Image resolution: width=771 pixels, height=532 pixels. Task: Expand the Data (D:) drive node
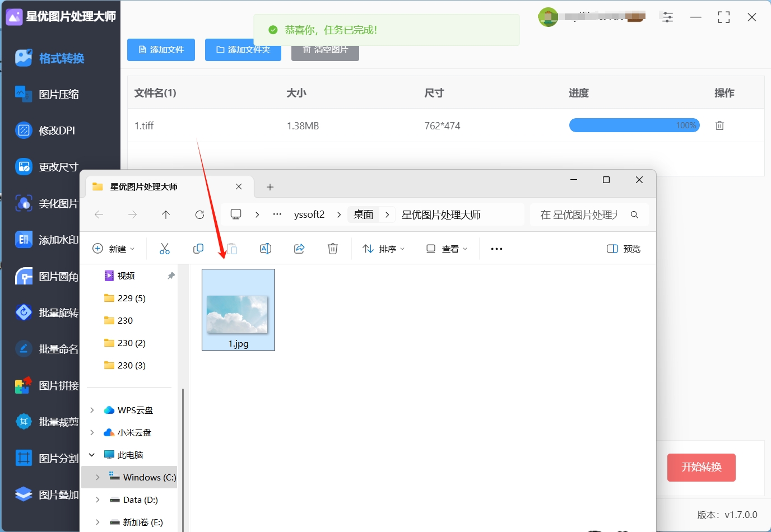tap(98, 500)
